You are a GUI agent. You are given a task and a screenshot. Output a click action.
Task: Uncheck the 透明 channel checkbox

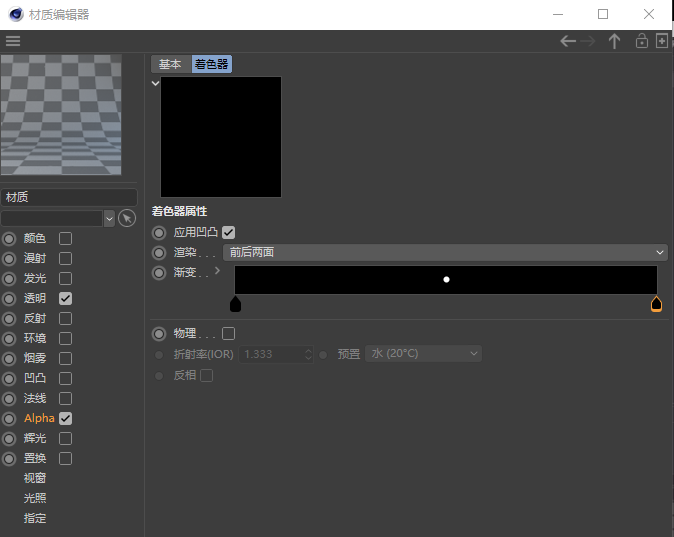65,298
